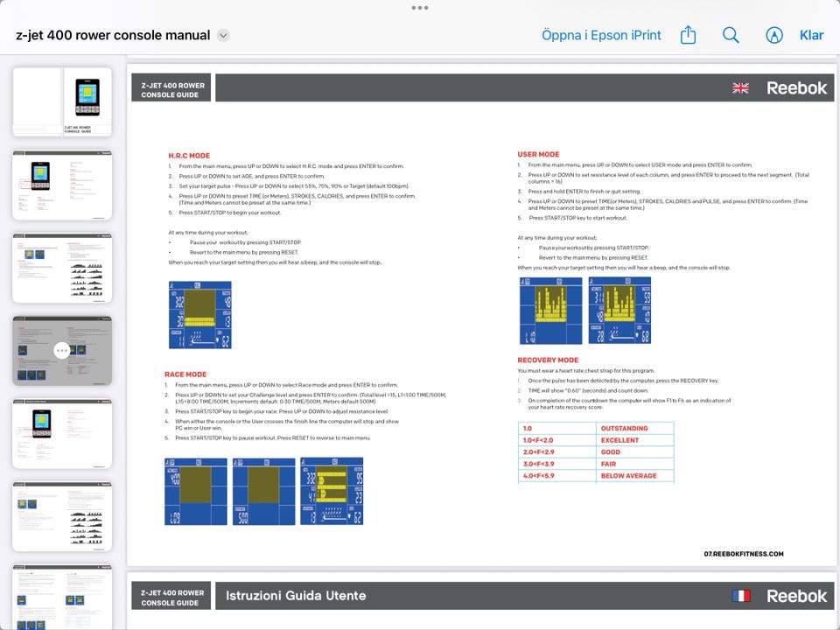Click the BELOW AVERAGE table cell

click(x=635, y=475)
